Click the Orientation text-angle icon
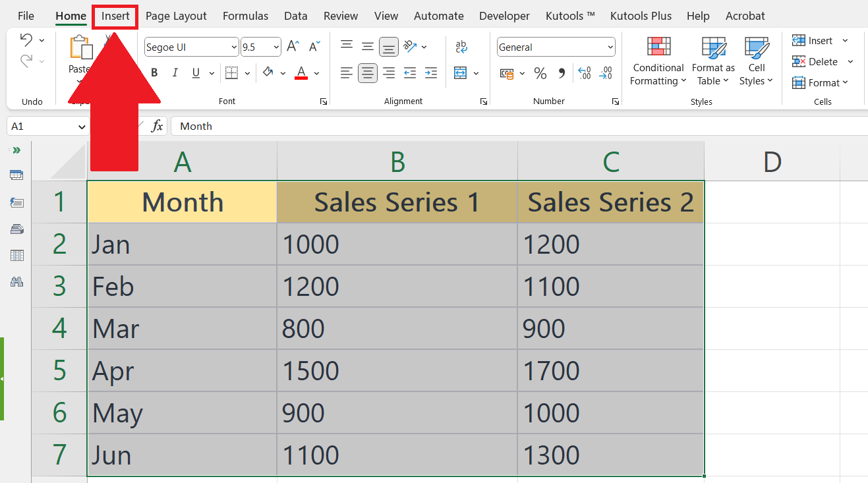The image size is (868, 483). [x=410, y=46]
